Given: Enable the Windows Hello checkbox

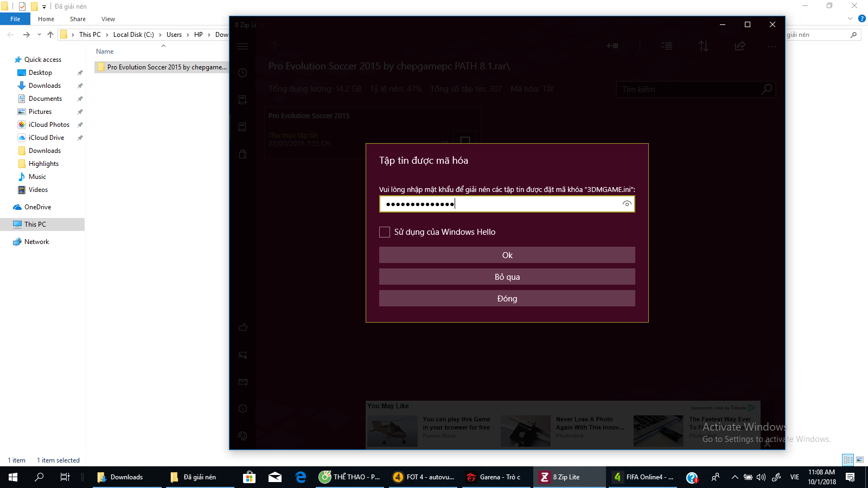Looking at the screenshot, I should point(385,232).
